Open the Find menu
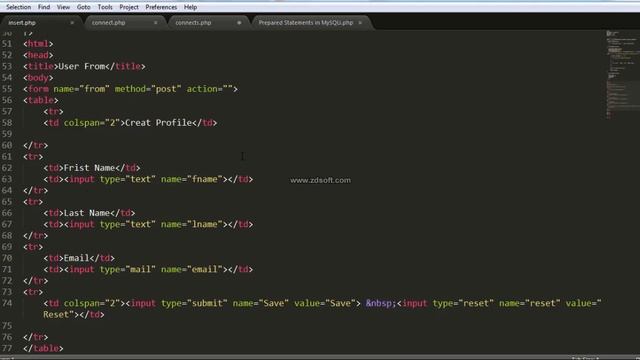The height and width of the screenshot is (360, 640). point(44,7)
